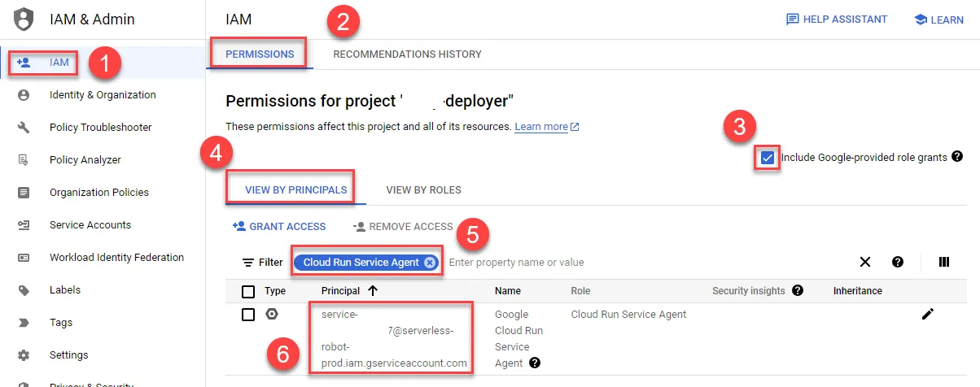This screenshot has height=387, width=980.
Task: Follow the Learn more link
Action: coord(541,127)
